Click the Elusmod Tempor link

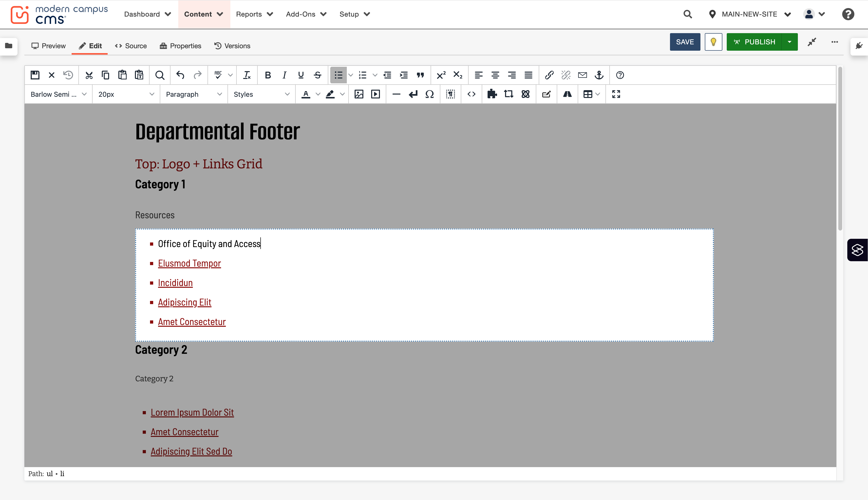pyautogui.click(x=189, y=263)
